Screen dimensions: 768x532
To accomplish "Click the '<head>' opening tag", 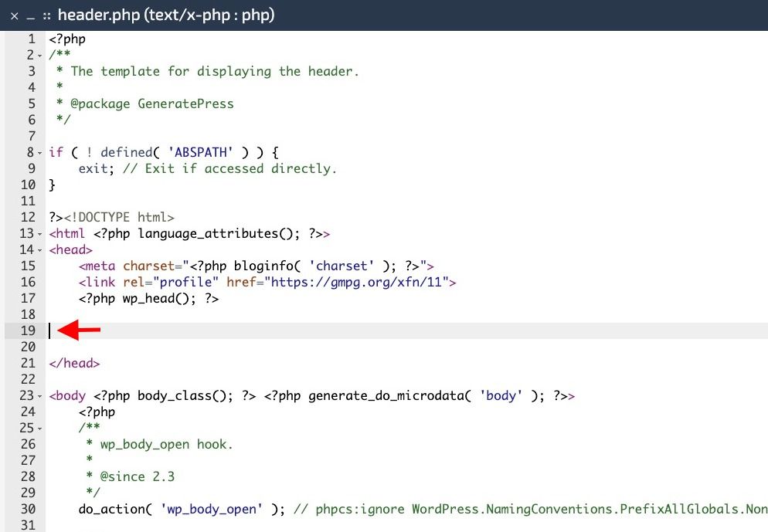I will (x=70, y=249).
